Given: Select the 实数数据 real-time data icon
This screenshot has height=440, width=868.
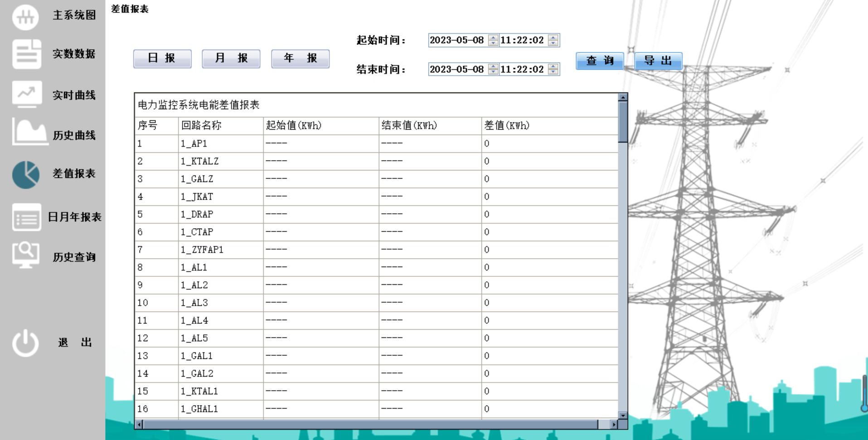Looking at the screenshot, I should point(26,54).
